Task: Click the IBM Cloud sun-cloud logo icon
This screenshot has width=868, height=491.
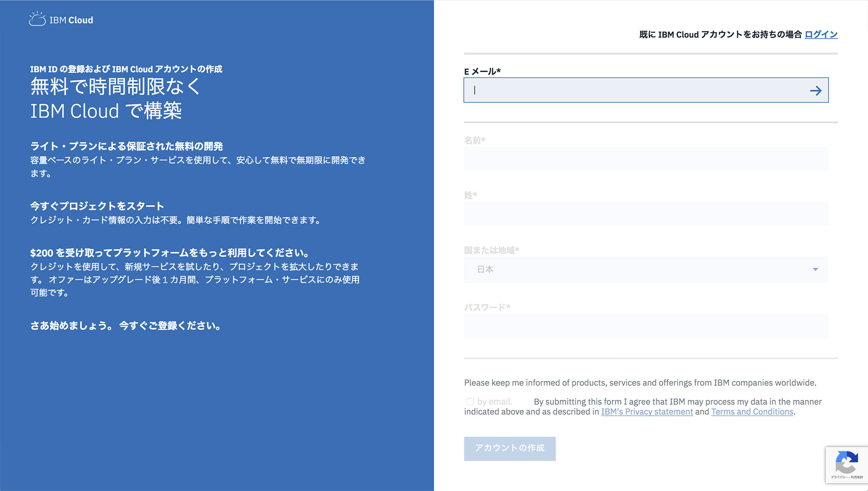Action: (37, 19)
